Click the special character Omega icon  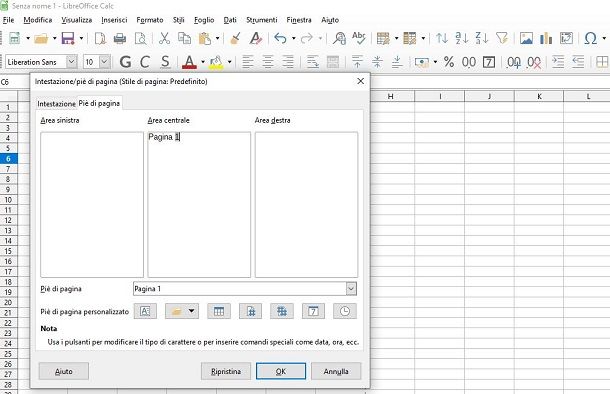point(591,38)
